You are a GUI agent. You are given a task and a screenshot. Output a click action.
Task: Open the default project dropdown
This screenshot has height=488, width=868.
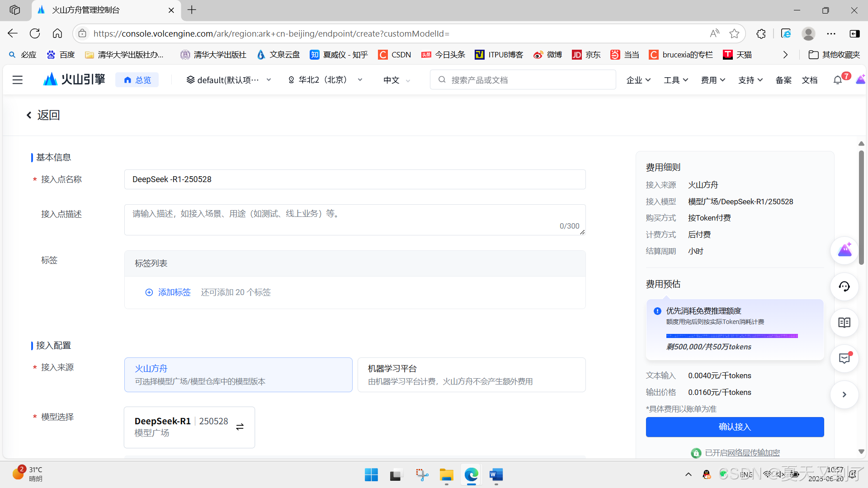(229, 80)
